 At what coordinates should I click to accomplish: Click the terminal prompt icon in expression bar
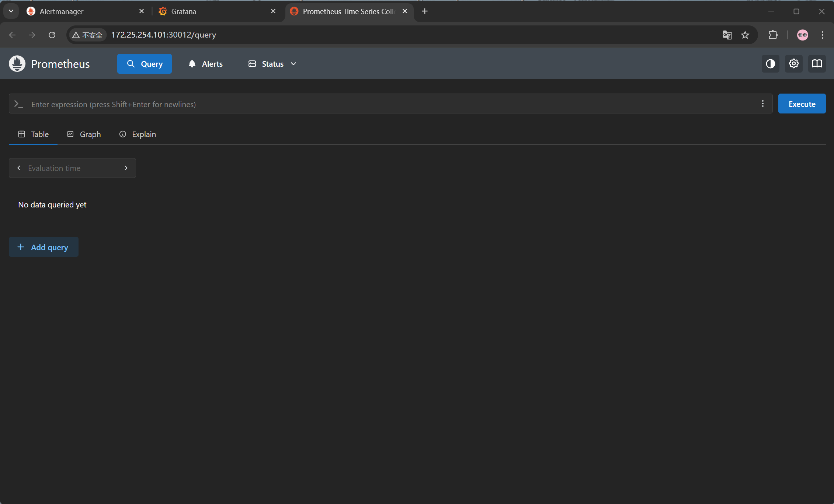pos(19,104)
